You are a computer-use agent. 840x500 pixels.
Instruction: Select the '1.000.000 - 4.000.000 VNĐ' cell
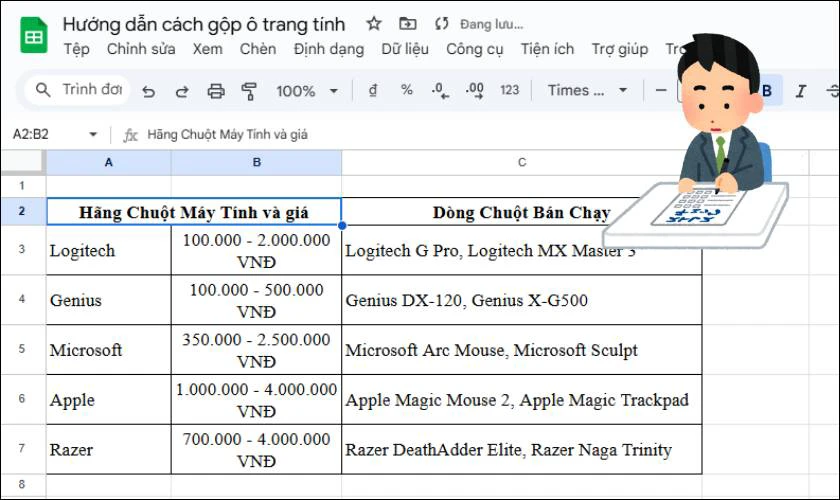tap(257, 400)
